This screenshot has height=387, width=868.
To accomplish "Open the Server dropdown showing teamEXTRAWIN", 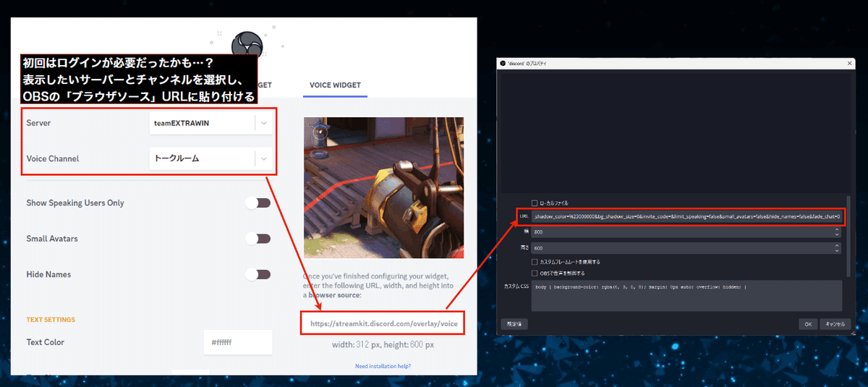I will [x=210, y=123].
